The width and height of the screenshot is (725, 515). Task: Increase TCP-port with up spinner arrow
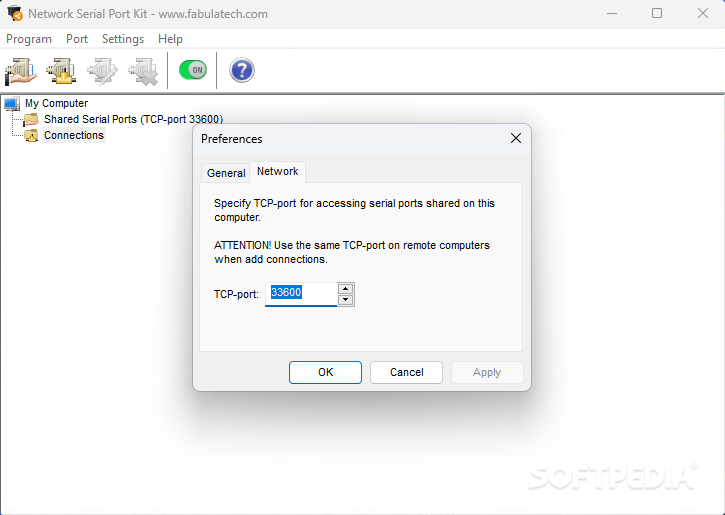[345, 288]
